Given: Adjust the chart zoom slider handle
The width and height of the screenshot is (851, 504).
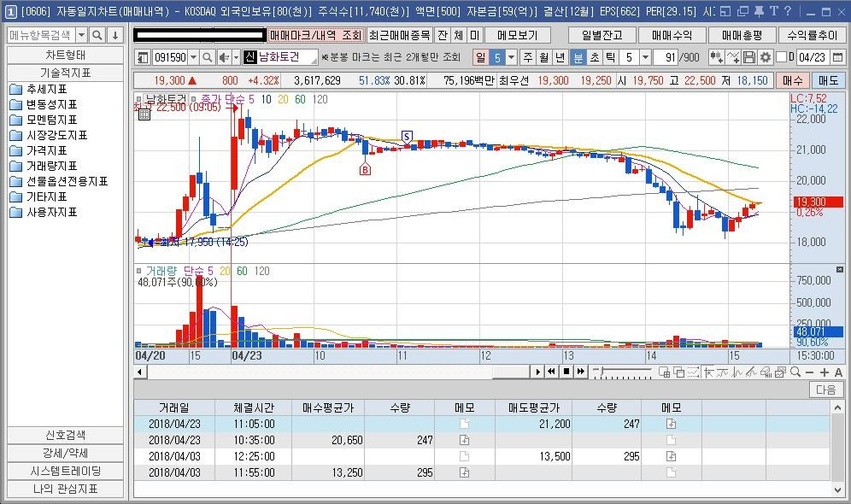Looking at the screenshot, I should click(601, 372).
